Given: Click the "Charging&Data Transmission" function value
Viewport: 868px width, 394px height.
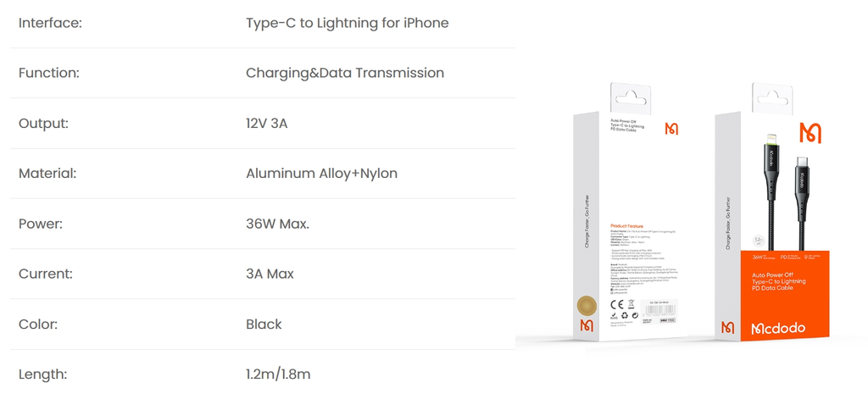Looking at the screenshot, I should tap(344, 73).
